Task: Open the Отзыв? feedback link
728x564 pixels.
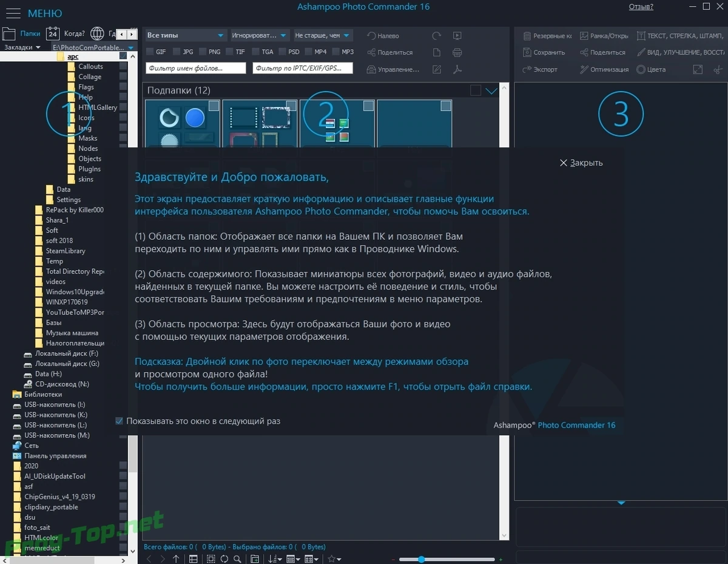Action: tap(641, 7)
